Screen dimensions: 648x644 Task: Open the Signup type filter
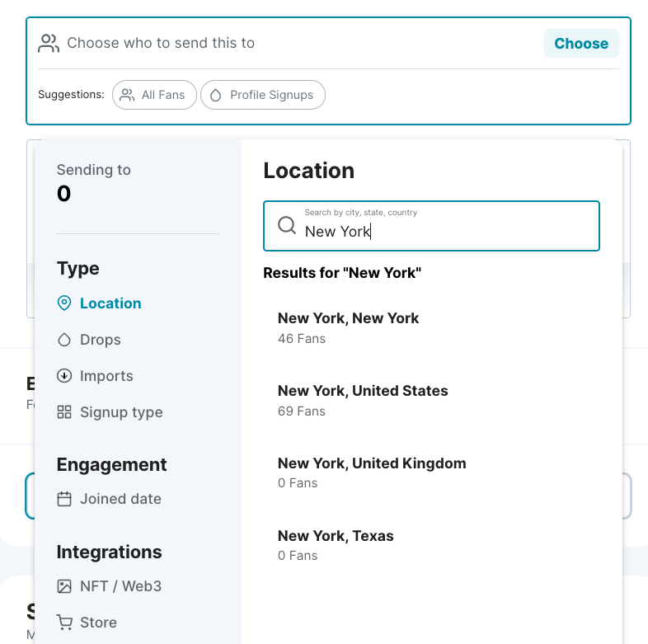pos(120,412)
